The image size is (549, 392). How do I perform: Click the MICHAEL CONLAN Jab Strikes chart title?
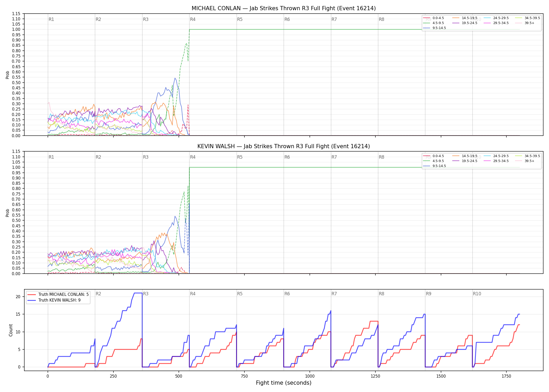[x=284, y=8]
